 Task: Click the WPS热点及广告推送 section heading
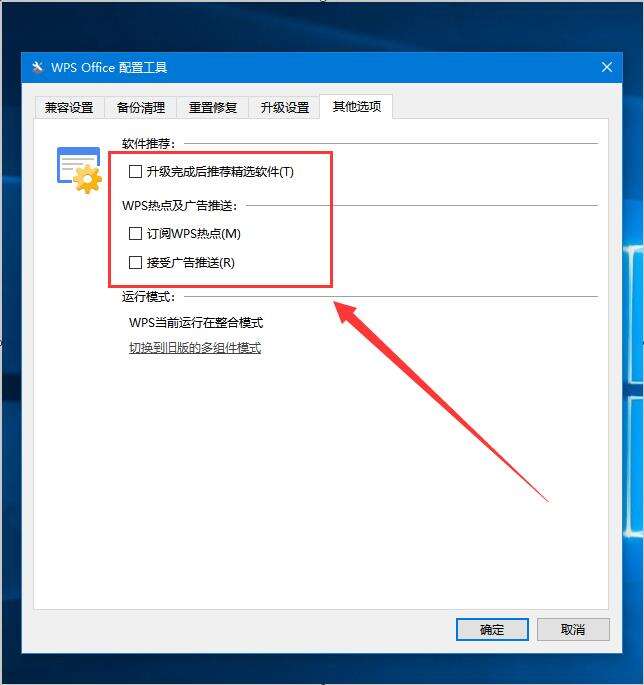tap(180, 205)
